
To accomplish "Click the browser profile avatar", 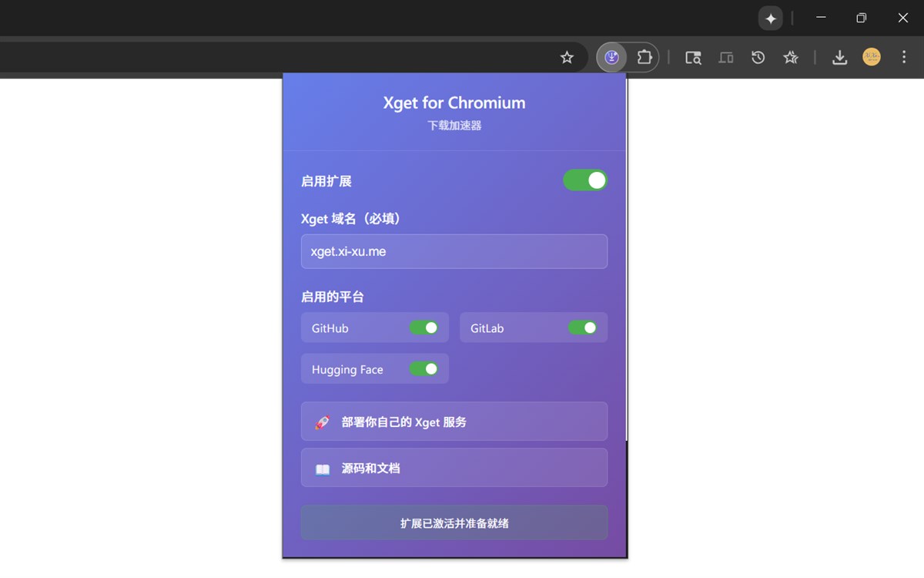I will (871, 56).
